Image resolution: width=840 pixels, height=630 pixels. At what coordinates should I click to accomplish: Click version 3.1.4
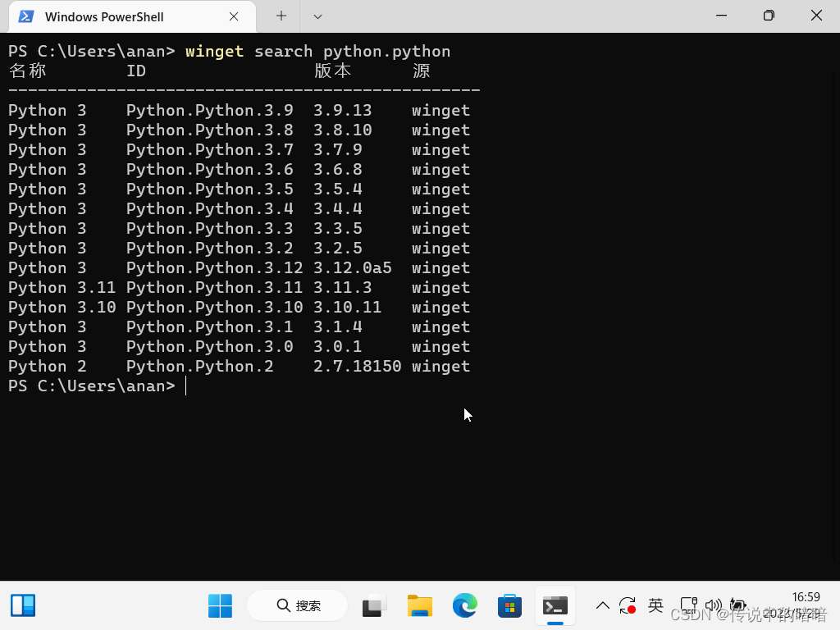[337, 327]
